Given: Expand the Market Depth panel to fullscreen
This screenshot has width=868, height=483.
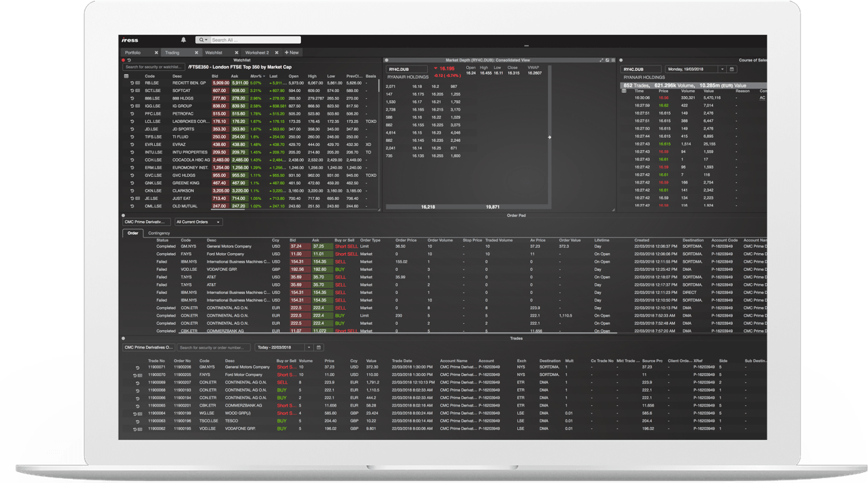Looking at the screenshot, I should point(601,60).
